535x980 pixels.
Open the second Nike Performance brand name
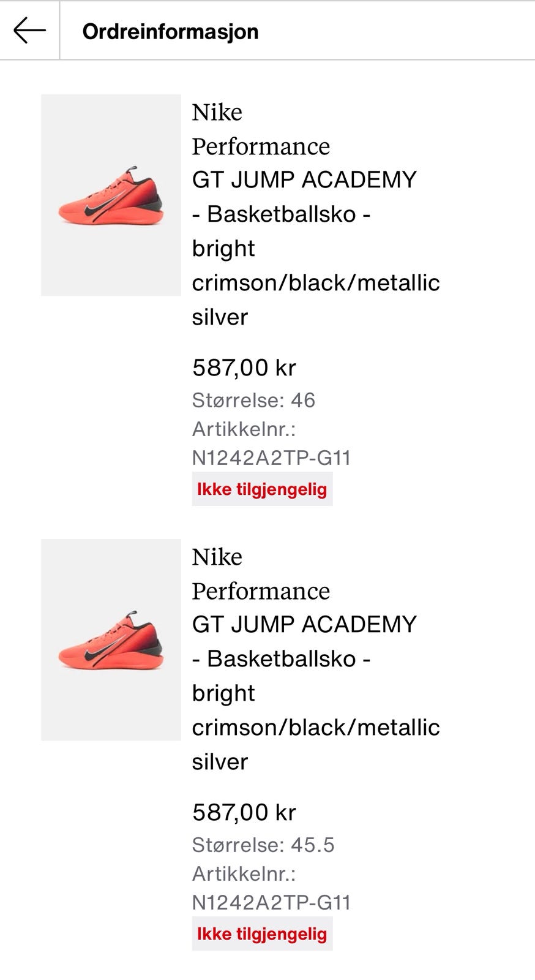[x=261, y=574]
